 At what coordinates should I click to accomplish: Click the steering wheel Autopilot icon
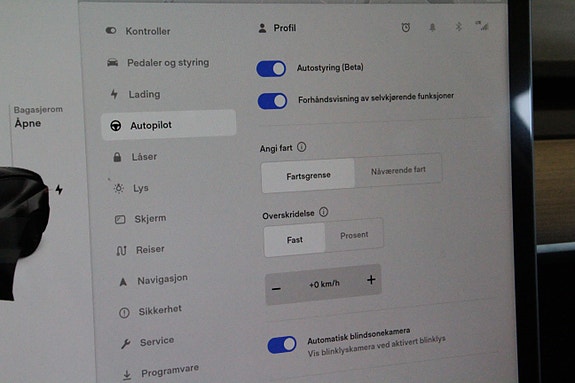coord(116,126)
